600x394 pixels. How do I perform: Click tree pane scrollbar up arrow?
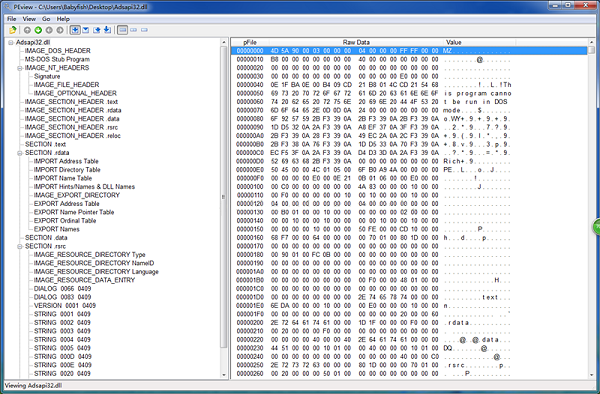coord(224,42)
